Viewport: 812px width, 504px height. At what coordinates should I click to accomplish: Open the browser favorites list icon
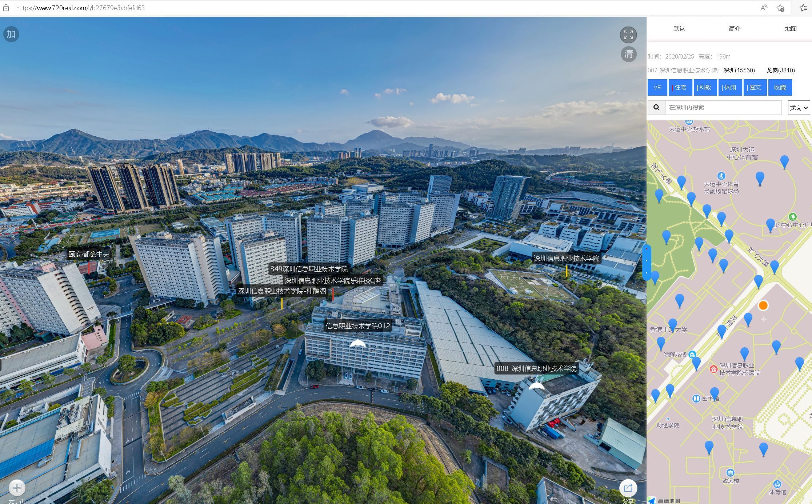coord(803,8)
